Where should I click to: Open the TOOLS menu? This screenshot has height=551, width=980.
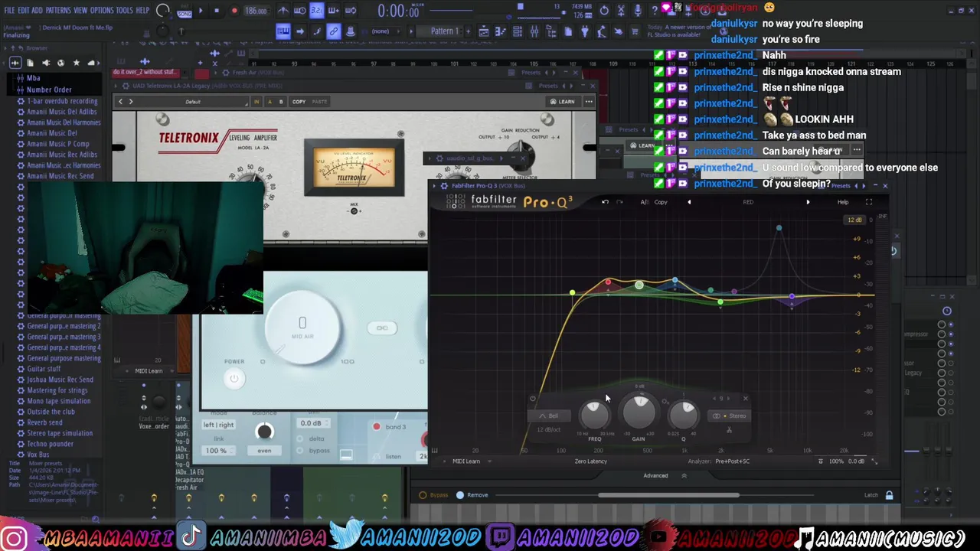point(124,10)
